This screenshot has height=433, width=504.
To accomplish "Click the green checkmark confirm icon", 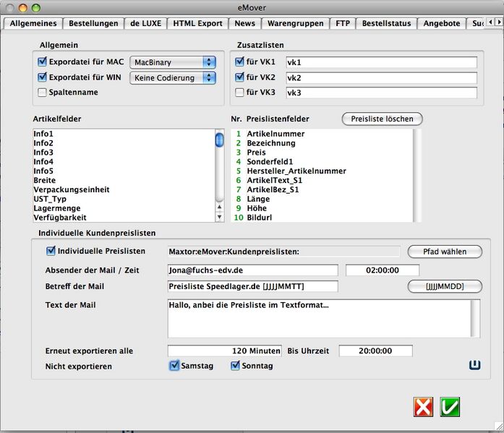I will pyautogui.click(x=450, y=407).
